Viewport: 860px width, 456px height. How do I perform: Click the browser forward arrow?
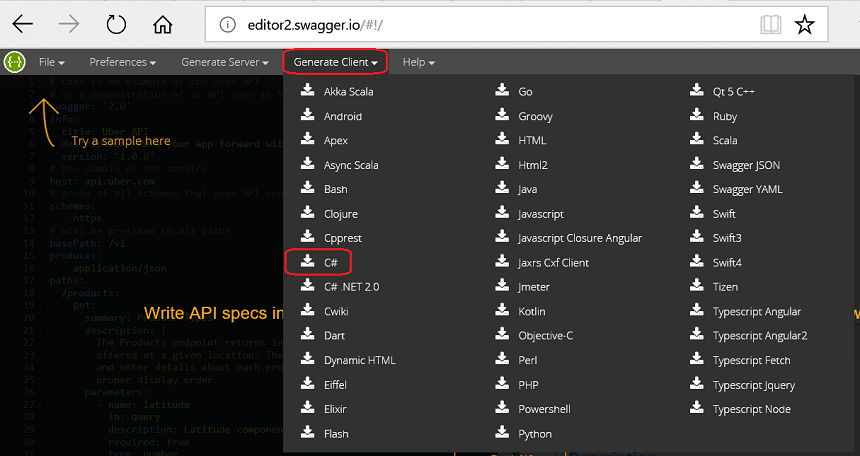tap(69, 24)
